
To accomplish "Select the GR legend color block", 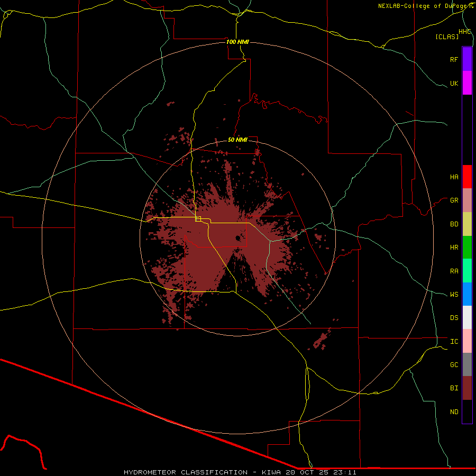I will [x=467, y=200].
